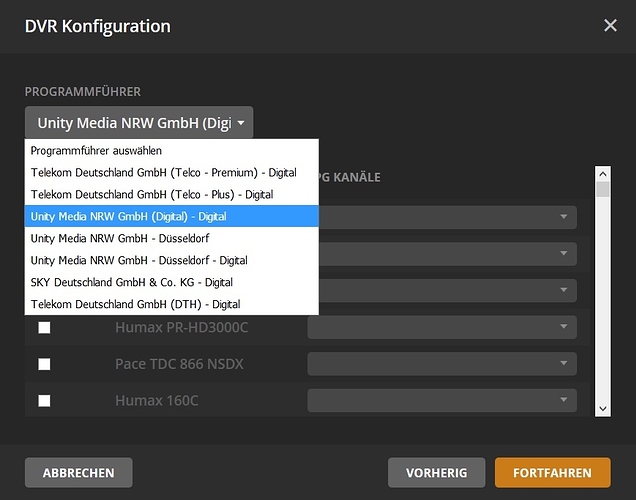The image size is (636, 500).
Task: Expand channel dropdown for Humax PR-HD3000C
Action: [x=441, y=327]
